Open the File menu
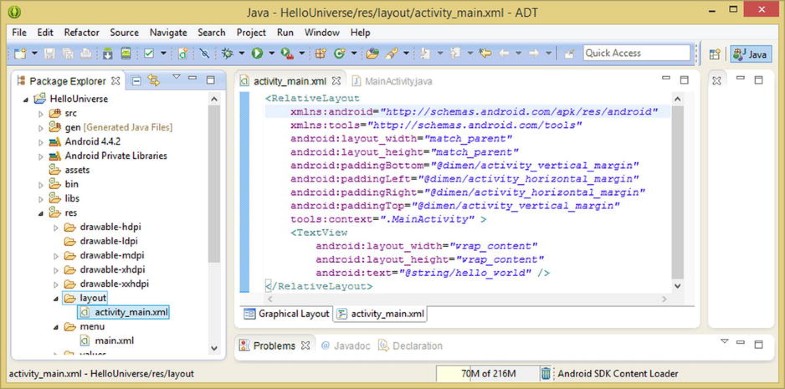Viewport: 785px width, 389px height. pyautogui.click(x=19, y=33)
